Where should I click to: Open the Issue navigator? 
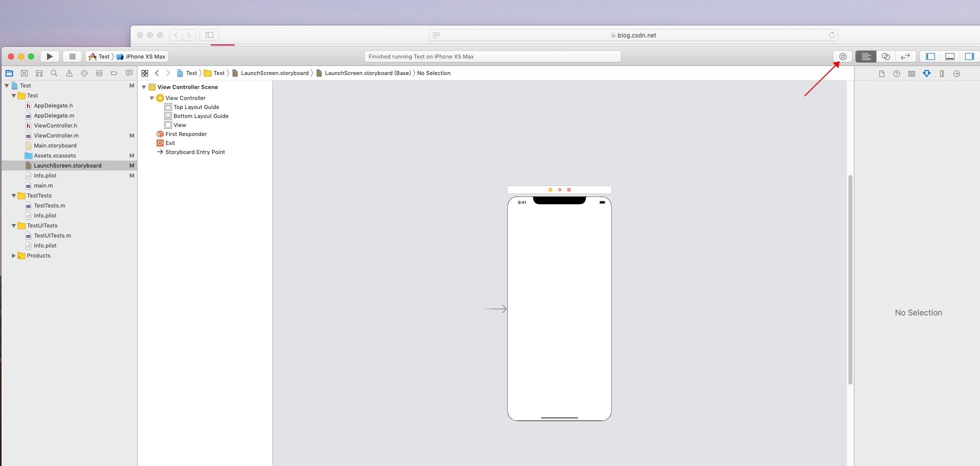point(69,73)
